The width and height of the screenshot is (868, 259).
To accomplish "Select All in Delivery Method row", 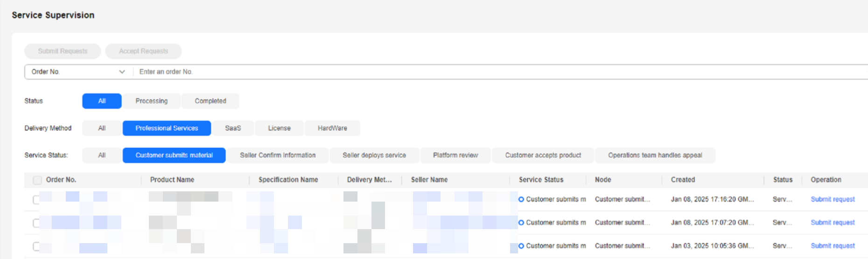I will pyautogui.click(x=102, y=128).
